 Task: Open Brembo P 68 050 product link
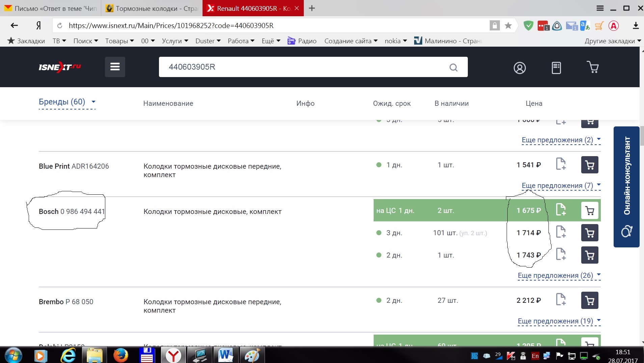[66, 302]
